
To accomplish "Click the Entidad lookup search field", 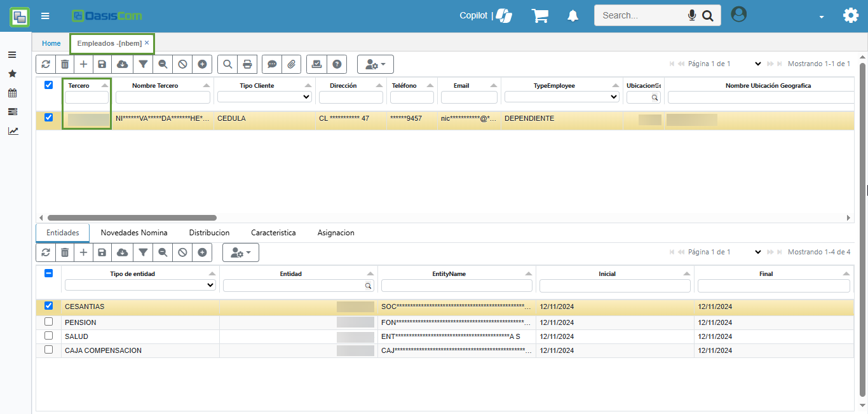I will pyautogui.click(x=299, y=286).
